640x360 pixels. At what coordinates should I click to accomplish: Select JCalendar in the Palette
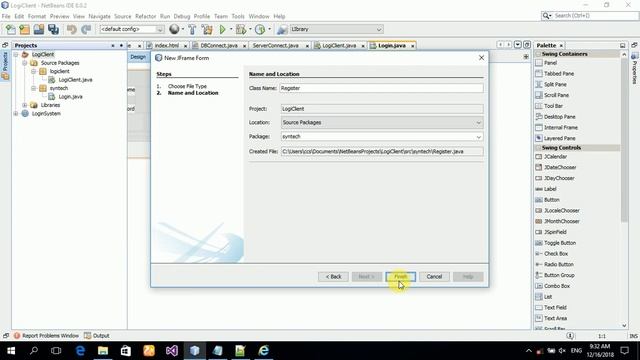point(555,157)
